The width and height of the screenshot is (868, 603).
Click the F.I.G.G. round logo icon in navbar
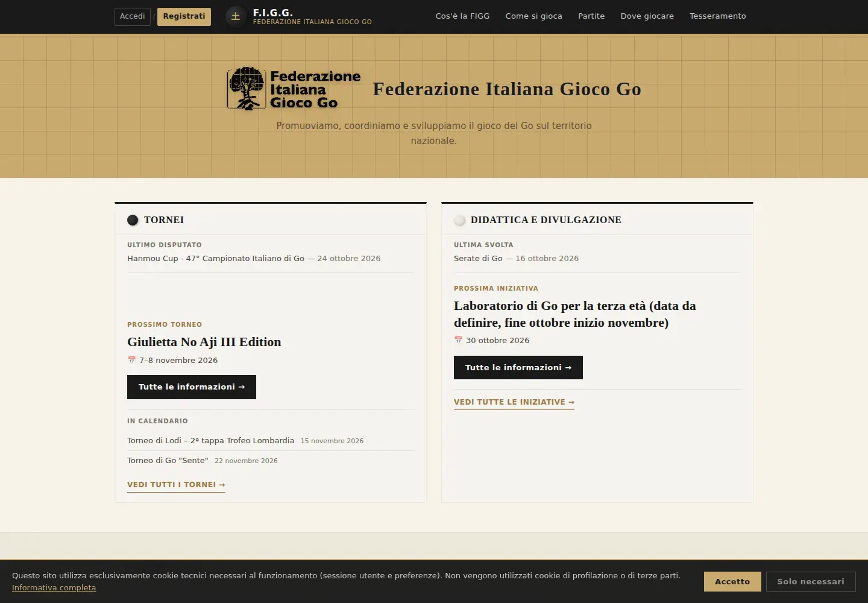236,17
